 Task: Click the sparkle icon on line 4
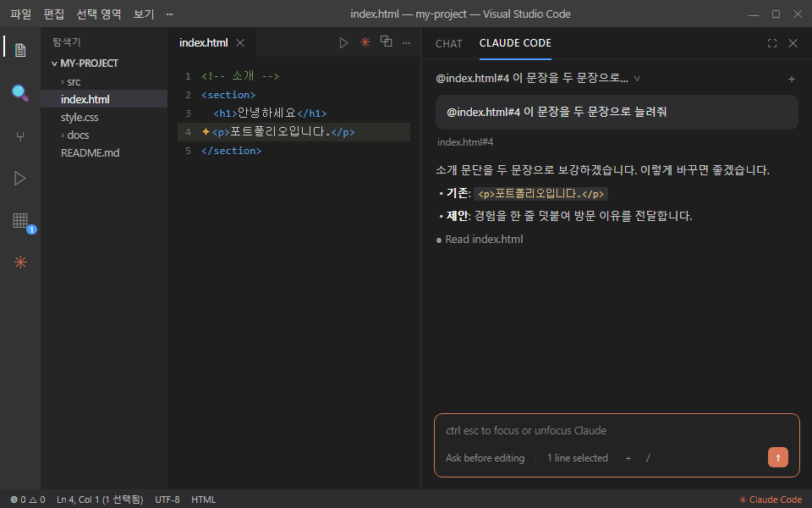coord(206,132)
